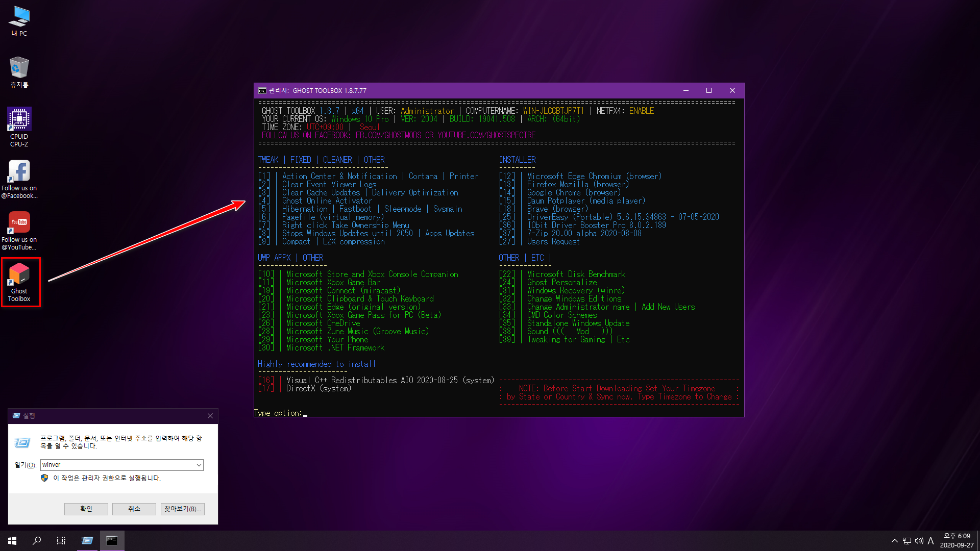Image resolution: width=980 pixels, height=551 pixels.
Task: Open the Windows Start menu
Action: pos(12,540)
